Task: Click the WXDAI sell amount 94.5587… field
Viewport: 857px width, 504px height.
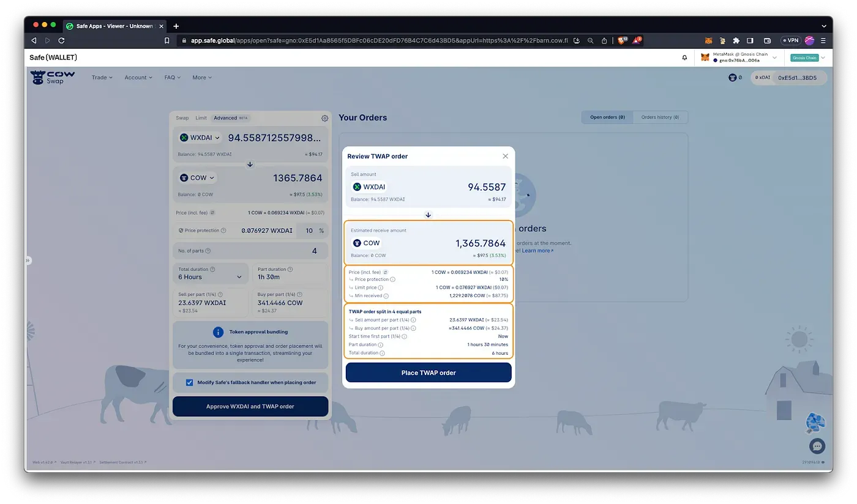Action: click(274, 138)
